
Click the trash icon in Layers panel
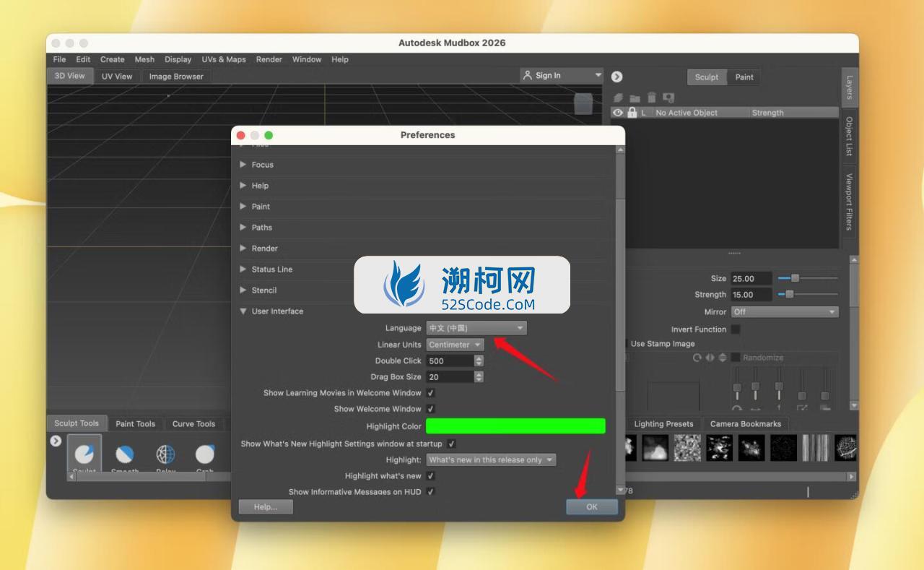[652, 98]
